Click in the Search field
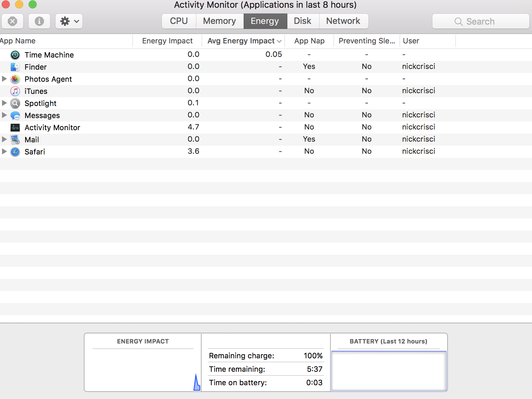This screenshot has height=399, width=532. tap(481, 21)
